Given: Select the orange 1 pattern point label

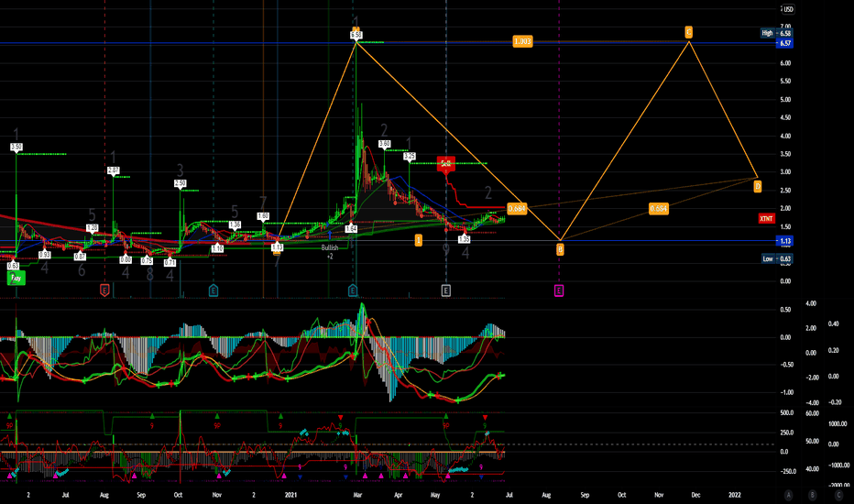Looking at the screenshot, I should click(x=418, y=240).
